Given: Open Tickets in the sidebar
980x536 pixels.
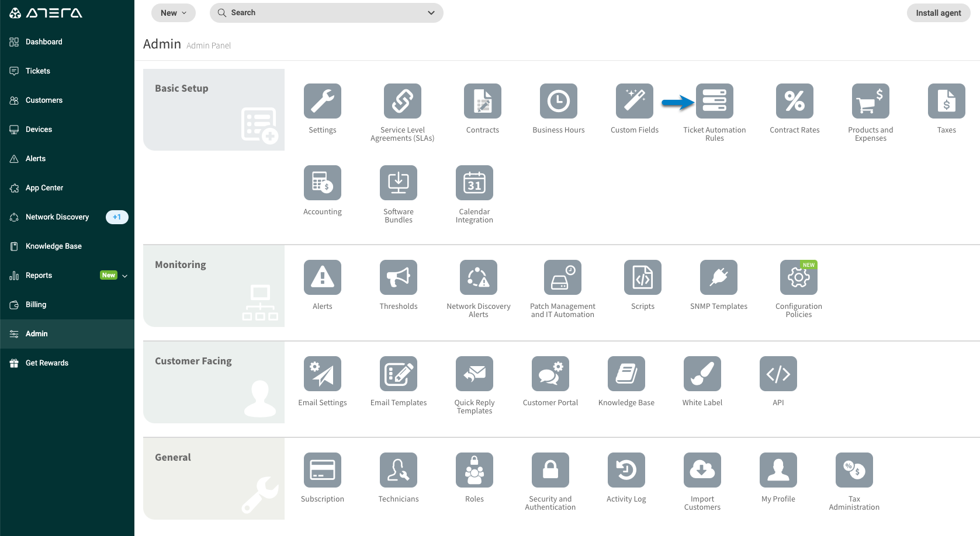Looking at the screenshot, I should (67, 71).
